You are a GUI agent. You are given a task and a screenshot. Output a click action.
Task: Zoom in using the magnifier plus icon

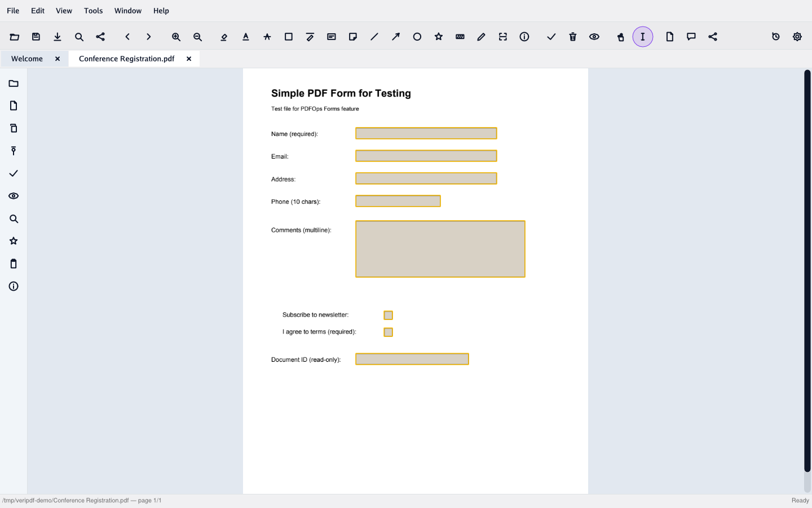pos(176,37)
